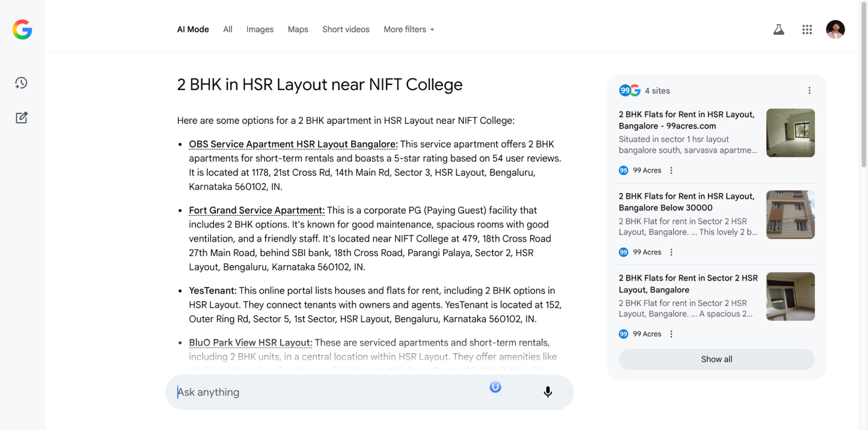Viewport: 868px width, 430px height.
Task: Start a new chat with the compose icon
Action: click(x=21, y=117)
